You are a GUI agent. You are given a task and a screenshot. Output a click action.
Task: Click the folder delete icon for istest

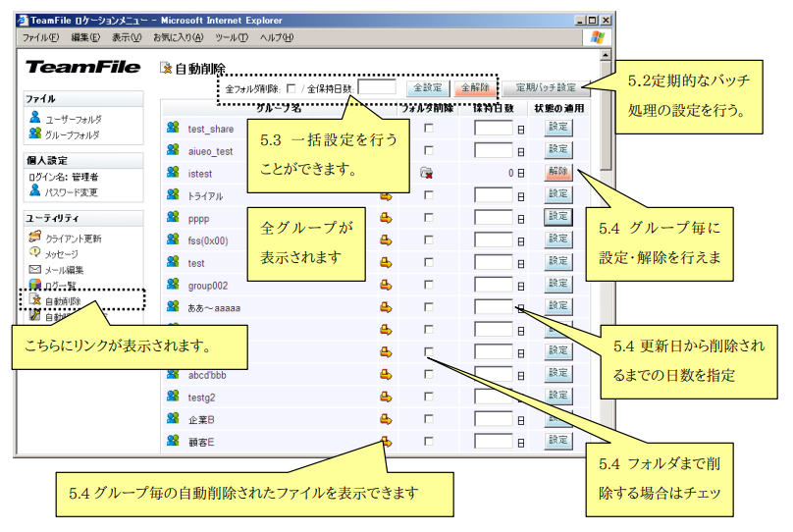tap(426, 173)
